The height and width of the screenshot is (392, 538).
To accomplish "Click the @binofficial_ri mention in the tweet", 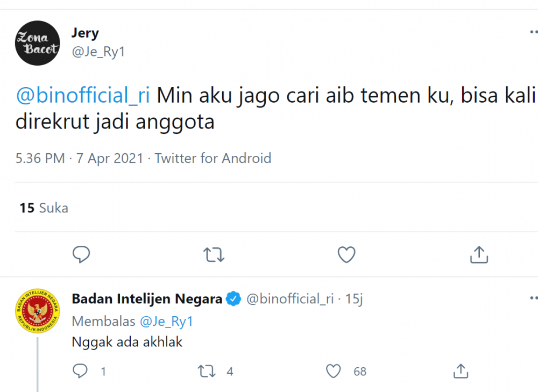I will click(83, 96).
